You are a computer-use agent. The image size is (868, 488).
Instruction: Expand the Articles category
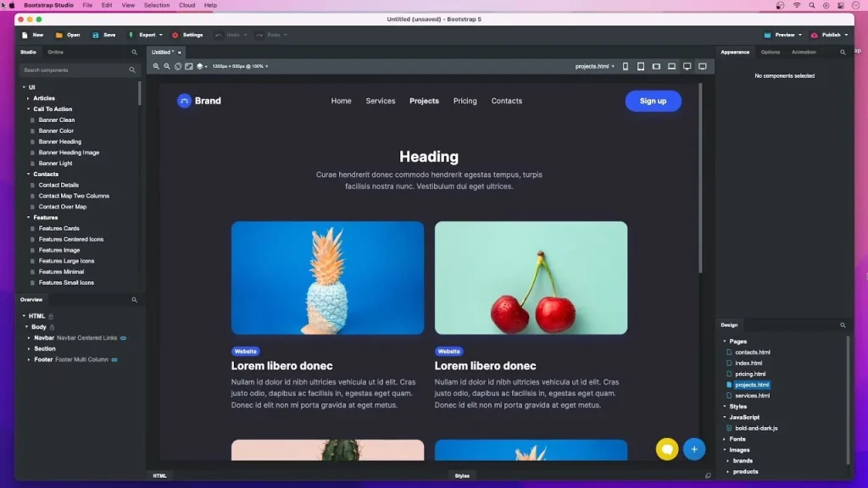point(28,98)
